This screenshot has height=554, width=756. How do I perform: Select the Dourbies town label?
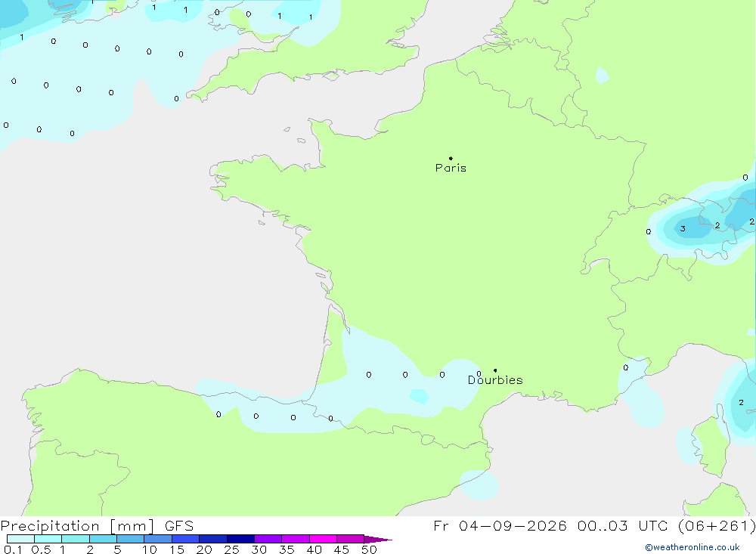(495, 380)
